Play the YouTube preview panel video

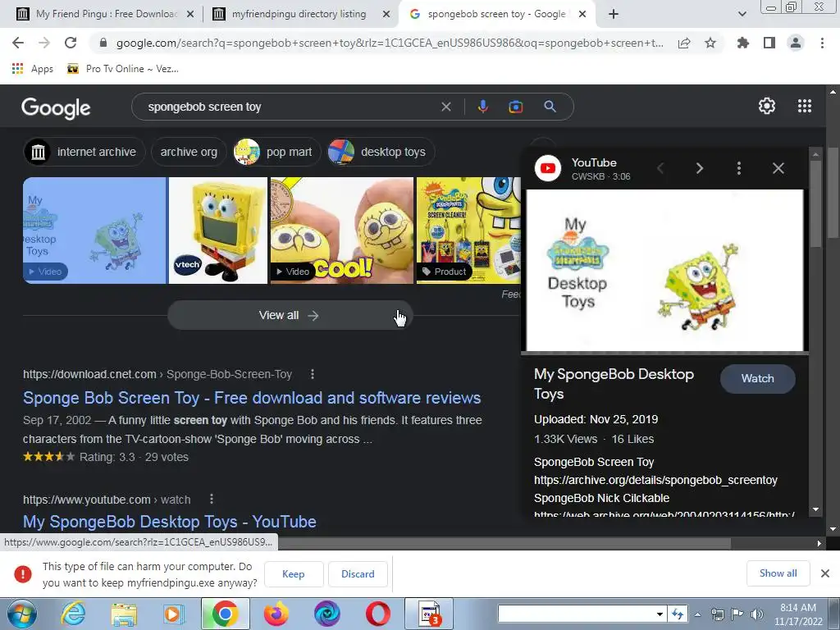pos(664,271)
